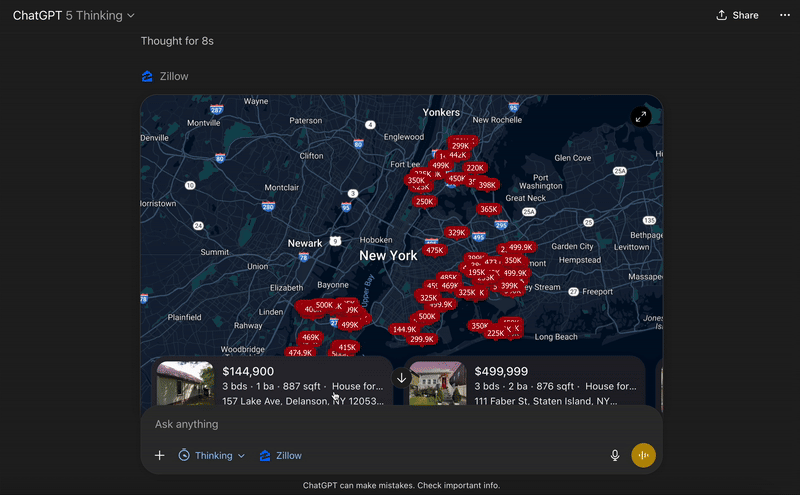Click the $144,900 house thumbnail photo
Viewport: 800px width, 495px height.
(x=185, y=384)
